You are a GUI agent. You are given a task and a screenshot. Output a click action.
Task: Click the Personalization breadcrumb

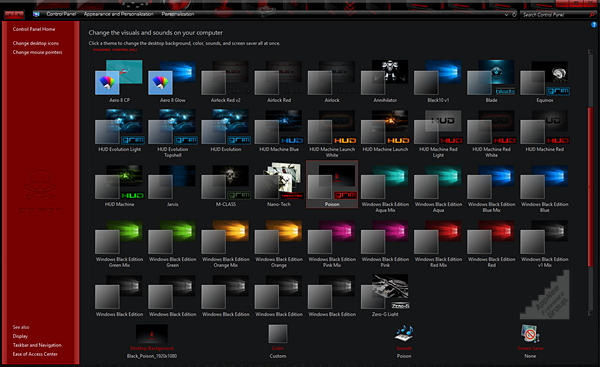(x=178, y=14)
